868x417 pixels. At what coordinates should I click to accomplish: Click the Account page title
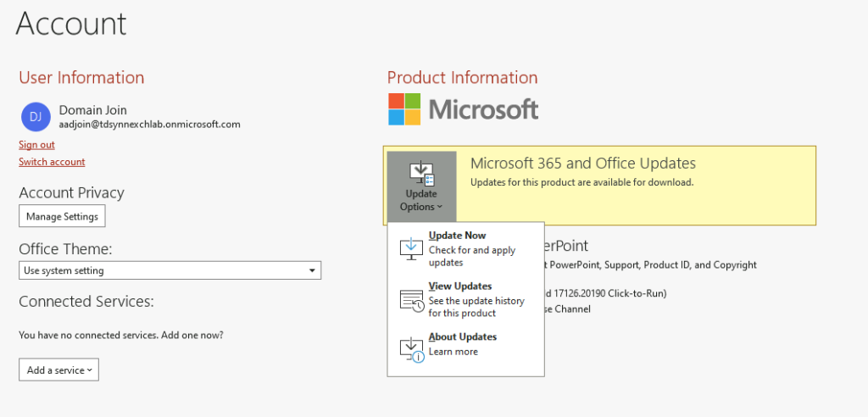click(x=71, y=23)
